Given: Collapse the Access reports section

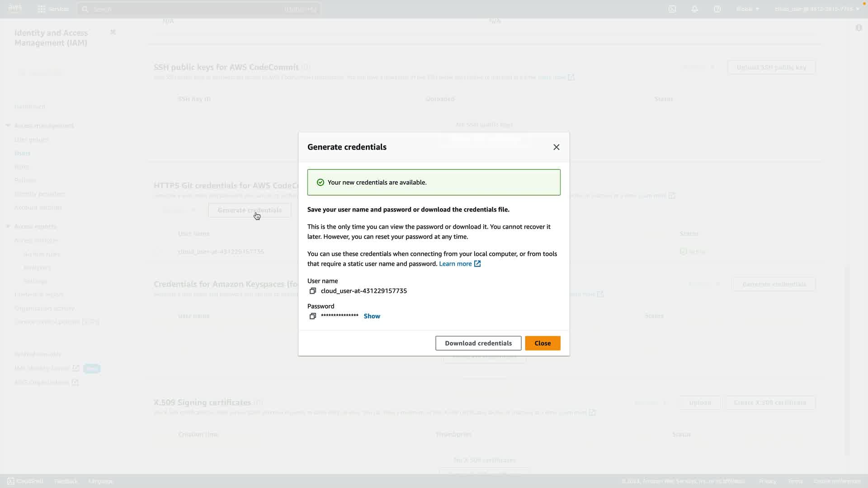Looking at the screenshot, I should point(8,226).
